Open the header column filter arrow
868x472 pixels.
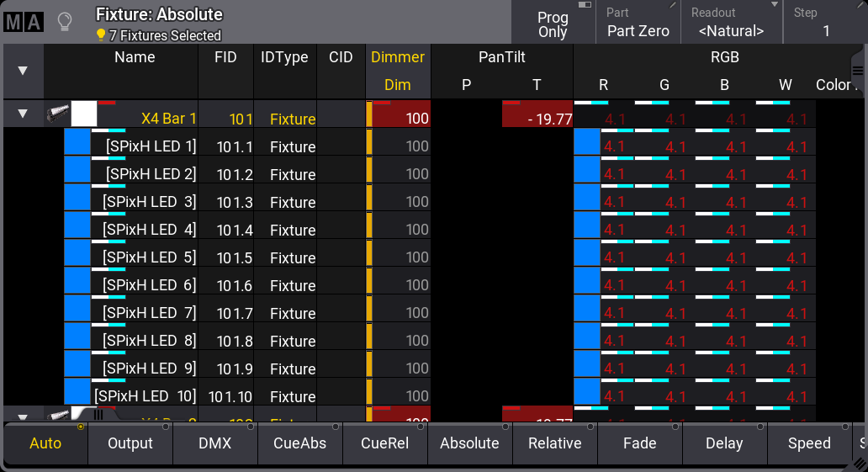[23, 71]
